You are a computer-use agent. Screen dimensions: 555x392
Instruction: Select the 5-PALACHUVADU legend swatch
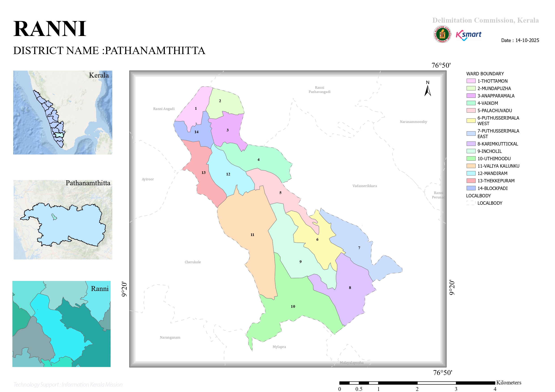pyautogui.click(x=471, y=110)
